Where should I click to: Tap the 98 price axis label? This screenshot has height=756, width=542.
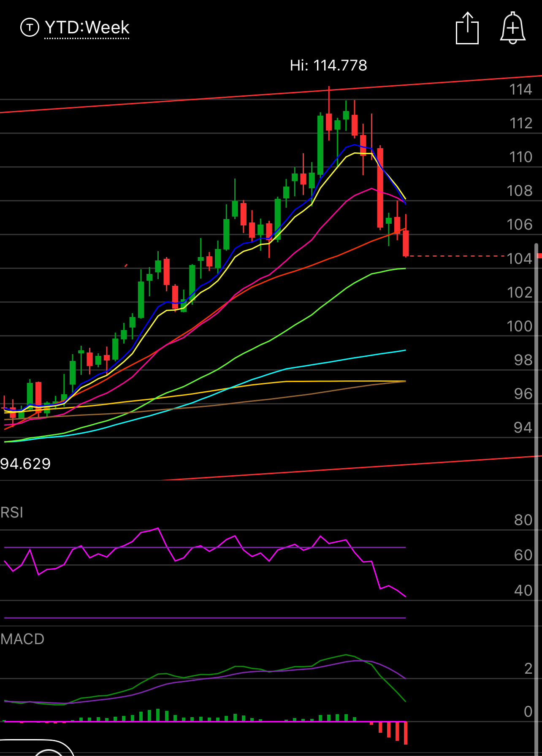(x=523, y=360)
